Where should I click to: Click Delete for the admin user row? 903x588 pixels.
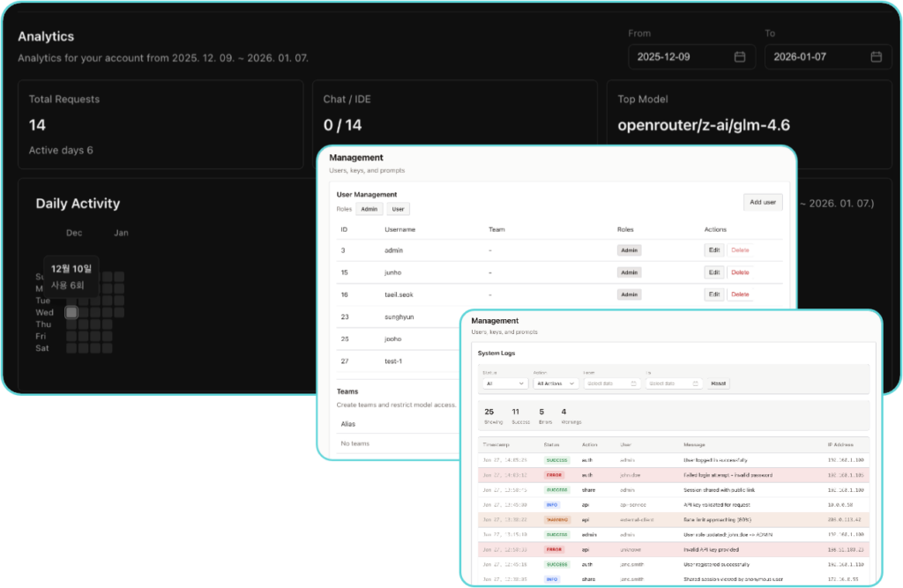point(740,250)
